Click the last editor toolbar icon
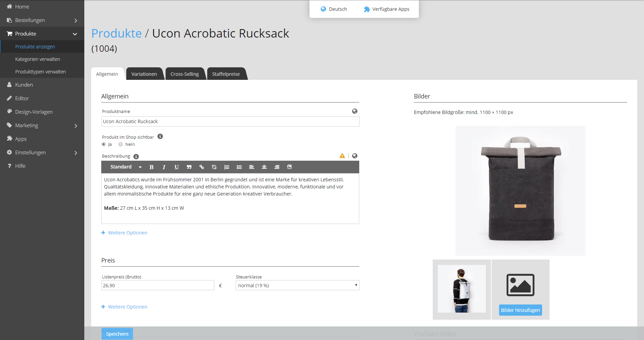 pyautogui.click(x=289, y=167)
